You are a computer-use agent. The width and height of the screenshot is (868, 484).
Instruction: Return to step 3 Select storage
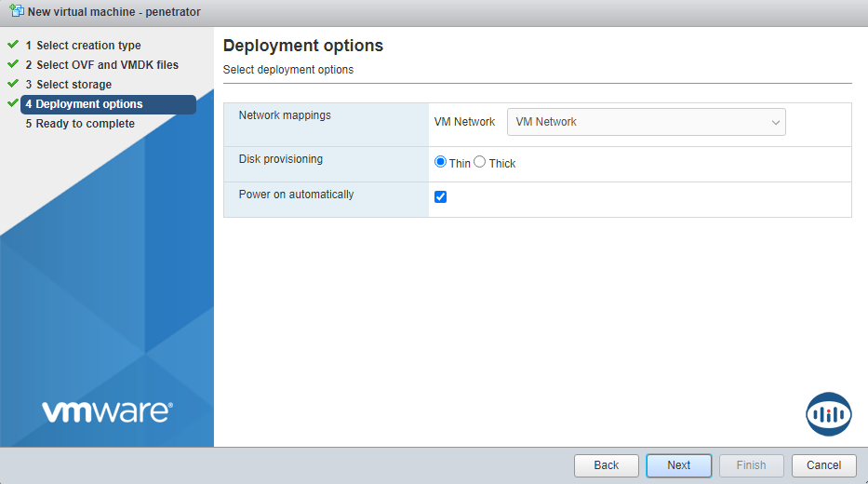pos(73,85)
